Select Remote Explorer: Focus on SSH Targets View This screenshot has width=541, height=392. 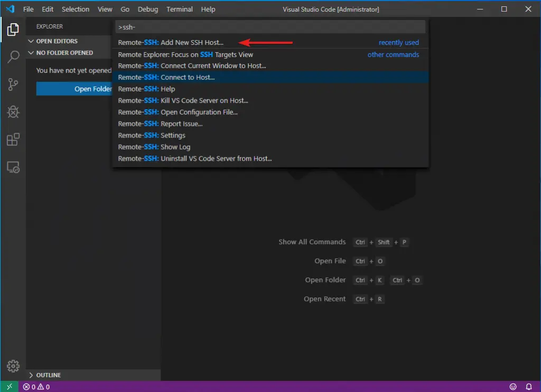[x=270, y=54]
